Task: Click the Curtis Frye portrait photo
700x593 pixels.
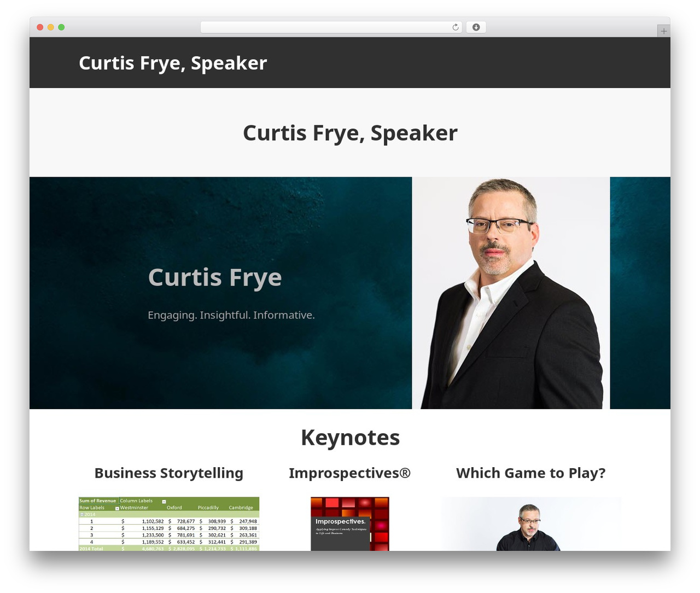Action: (511, 293)
